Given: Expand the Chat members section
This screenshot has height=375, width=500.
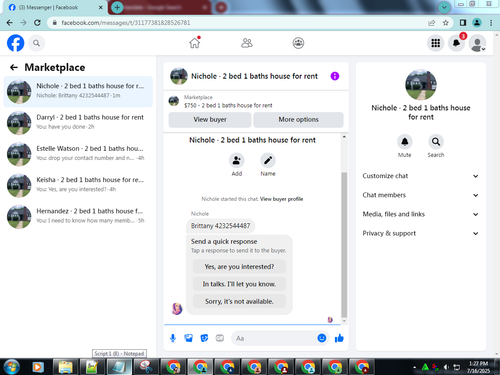Looking at the screenshot, I should click(x=420, y=195).
